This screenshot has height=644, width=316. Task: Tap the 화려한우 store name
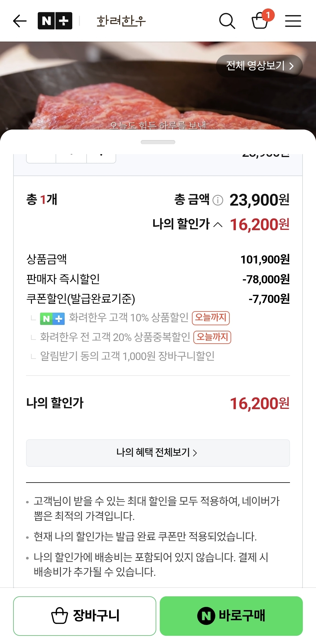[x=121, y=21]
